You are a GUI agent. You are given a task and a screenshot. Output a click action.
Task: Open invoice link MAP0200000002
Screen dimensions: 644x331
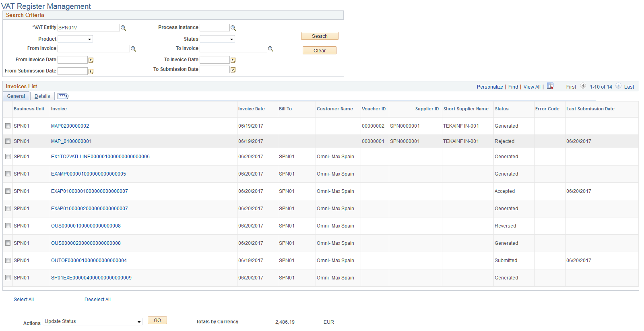(70, 126)
